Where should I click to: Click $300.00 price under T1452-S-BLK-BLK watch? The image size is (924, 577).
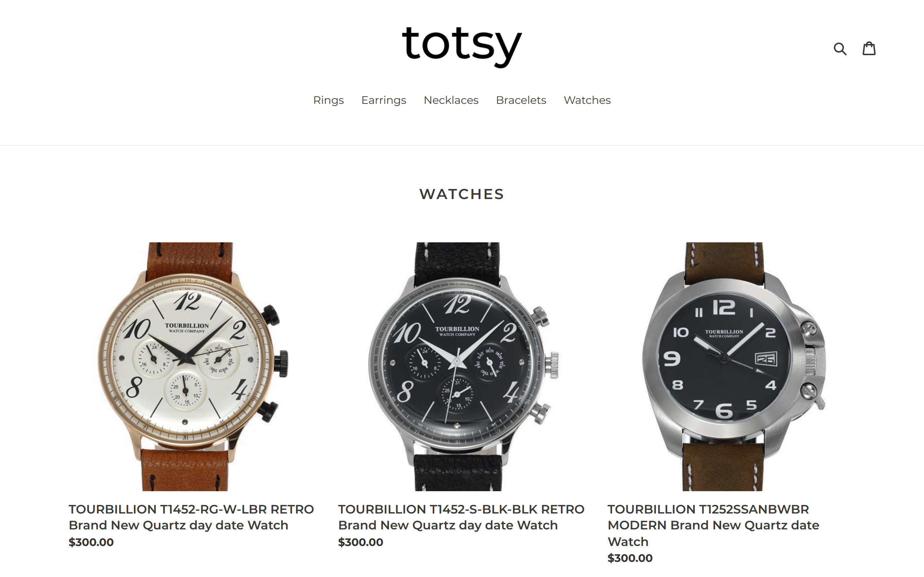361,542
